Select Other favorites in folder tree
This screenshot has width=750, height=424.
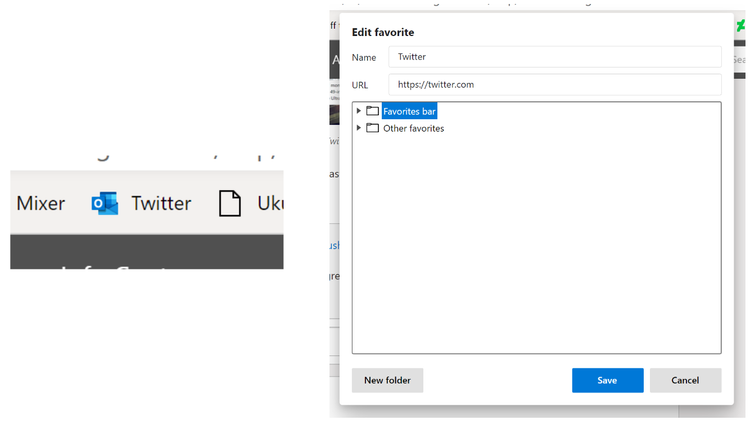point(413,128)
